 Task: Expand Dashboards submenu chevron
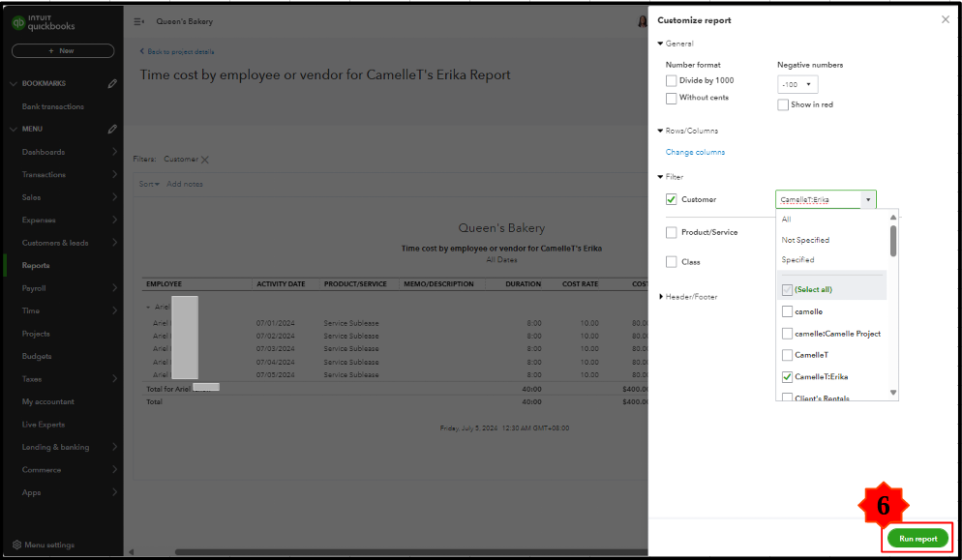[x=115, y=152]
